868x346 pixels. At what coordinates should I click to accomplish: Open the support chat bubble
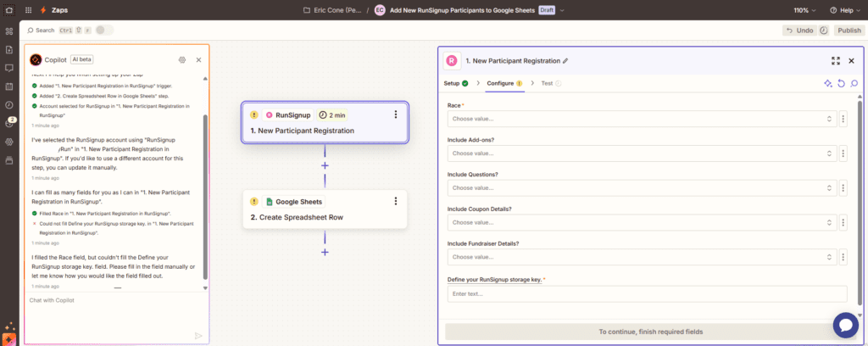(x=846, y=325)
